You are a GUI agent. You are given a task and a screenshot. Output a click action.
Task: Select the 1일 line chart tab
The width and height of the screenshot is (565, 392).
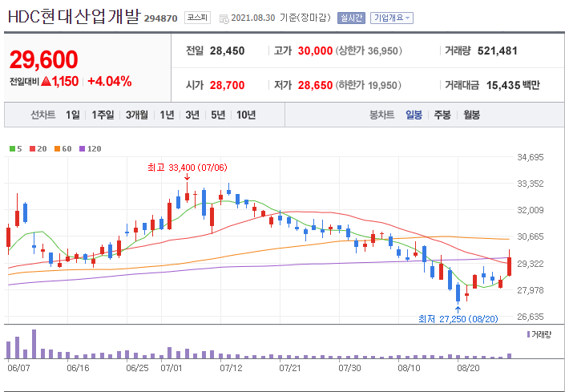[x=72, y=115]
